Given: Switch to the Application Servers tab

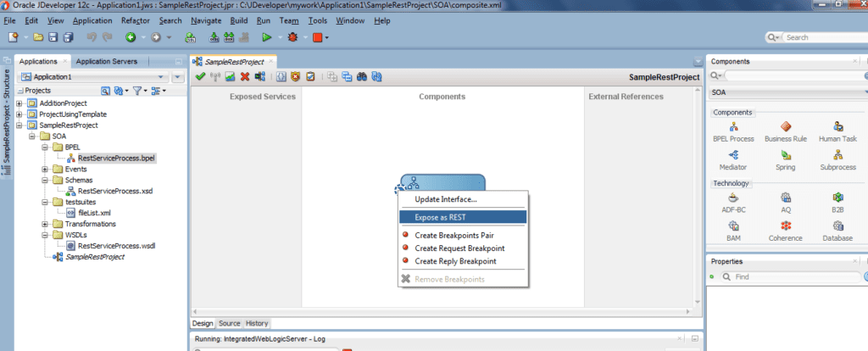Looking at the screenshot, I should pos(106,61).
